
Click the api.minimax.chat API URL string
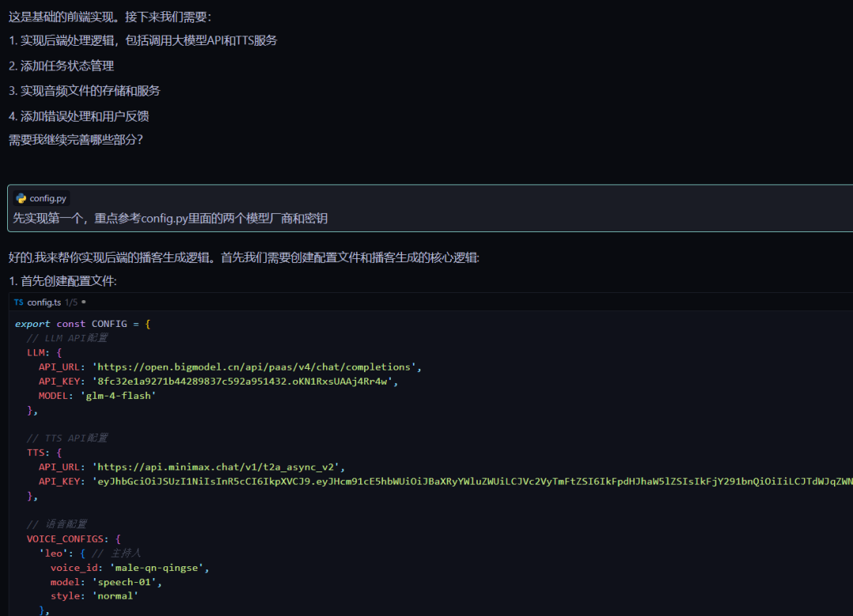tap(217, 467)
